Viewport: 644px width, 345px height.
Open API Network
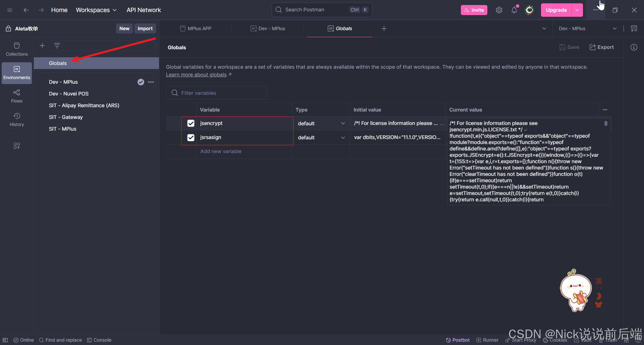pos(144,10)
